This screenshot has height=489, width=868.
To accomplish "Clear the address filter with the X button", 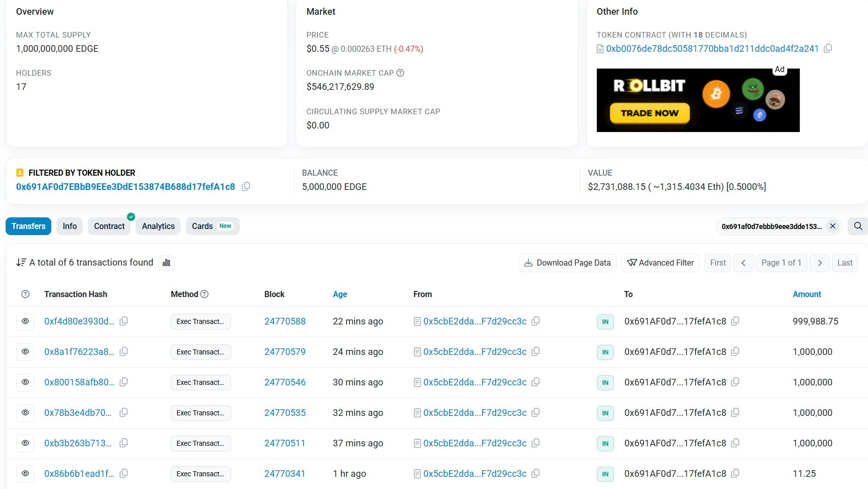I will pyautogui.click(x=832, y=226).
